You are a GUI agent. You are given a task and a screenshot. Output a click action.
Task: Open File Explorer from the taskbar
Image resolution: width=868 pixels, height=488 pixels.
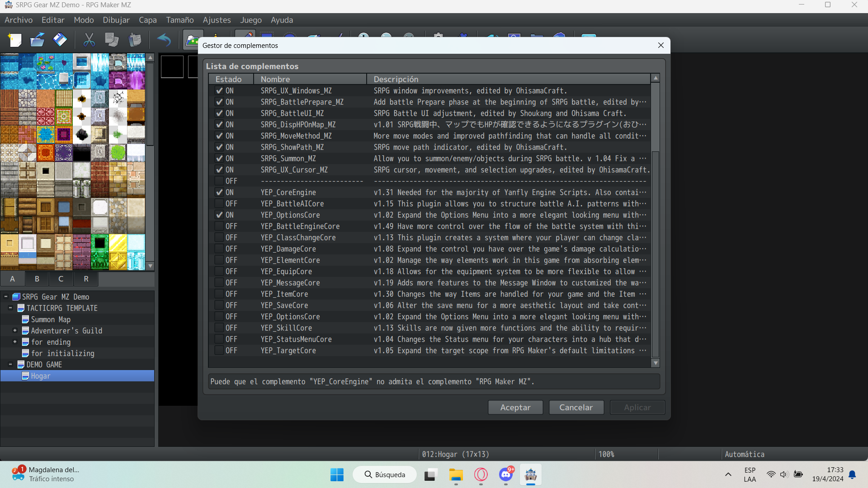pyautogui.click(x=456, y=474)
